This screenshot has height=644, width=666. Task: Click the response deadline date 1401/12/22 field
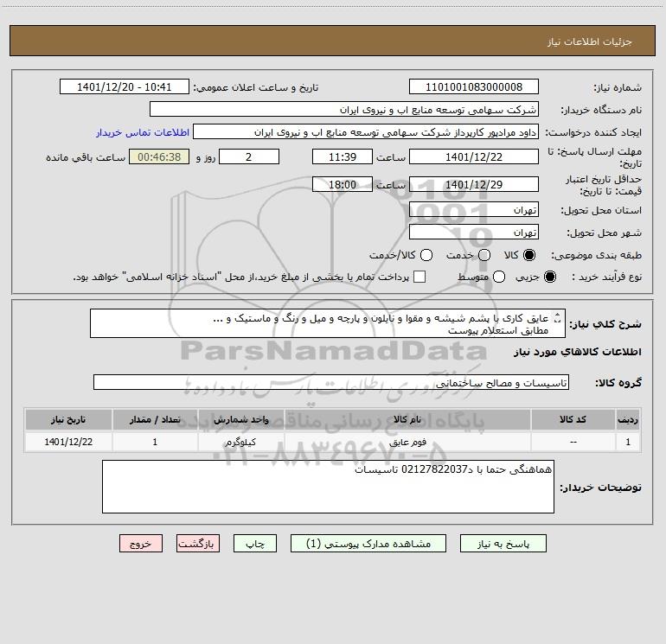474,156
